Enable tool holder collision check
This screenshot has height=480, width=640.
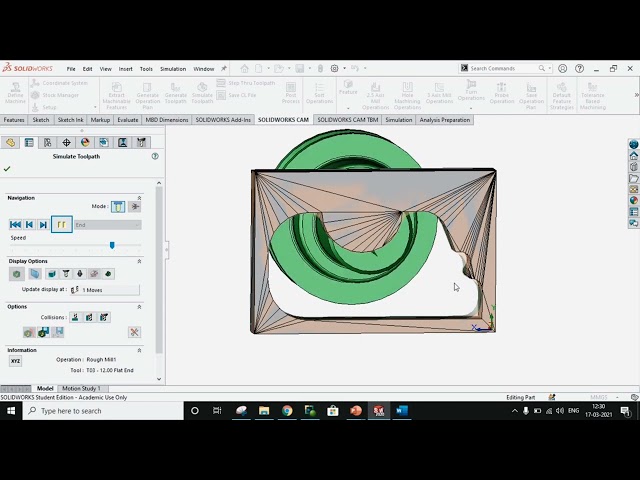104,317
